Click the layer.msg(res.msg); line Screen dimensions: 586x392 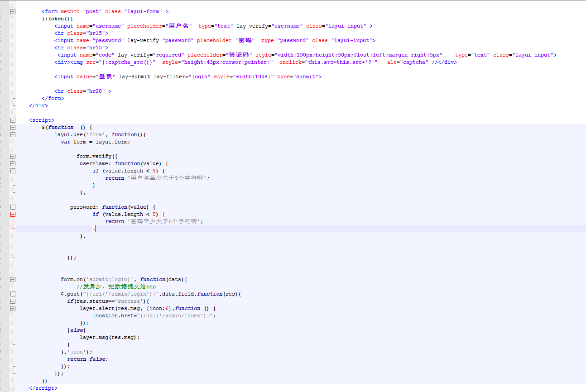tap(110, 337)
